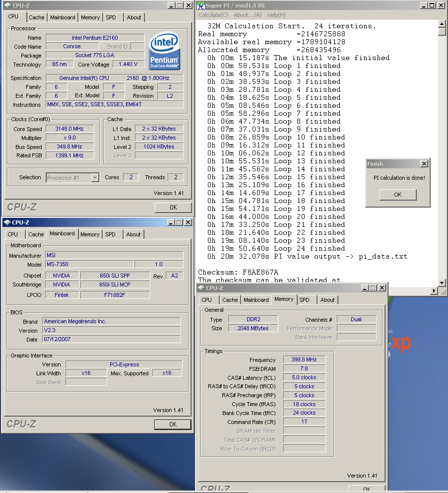Click the Southbridge value 650i SLI MCP
This screenshot has width=448, height=493.
[x=115, y=284]
